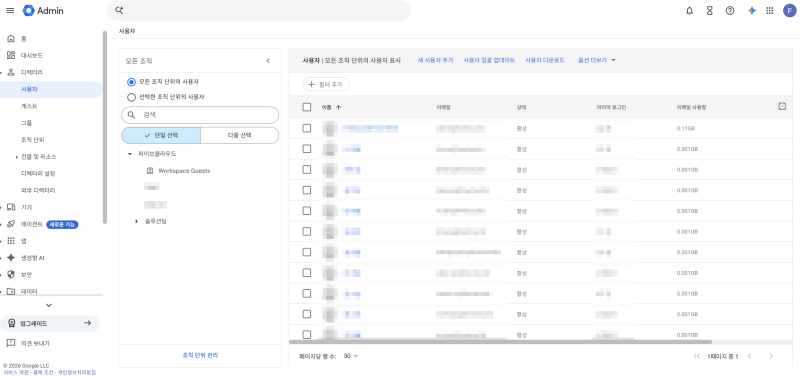
Task: Open the 개인정보처리방침 footer link
Action: (77, 372)
